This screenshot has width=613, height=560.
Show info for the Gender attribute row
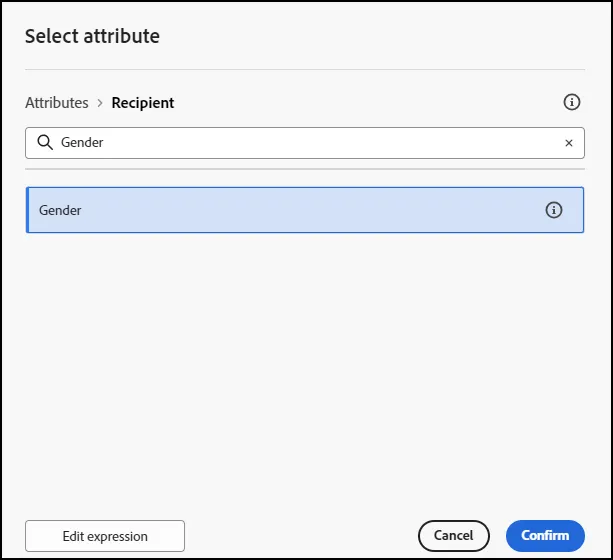pyautogui.click(x=554, y=210)
